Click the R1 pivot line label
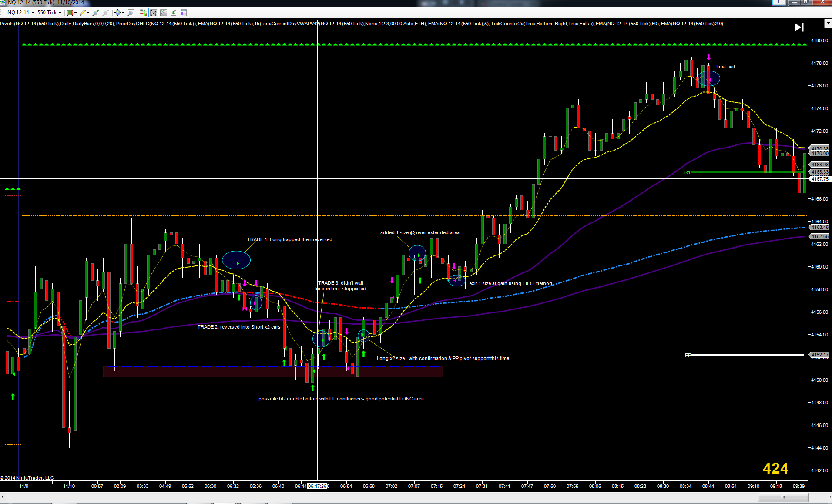This screenshot has width=832, height=504. click(688, 172)
